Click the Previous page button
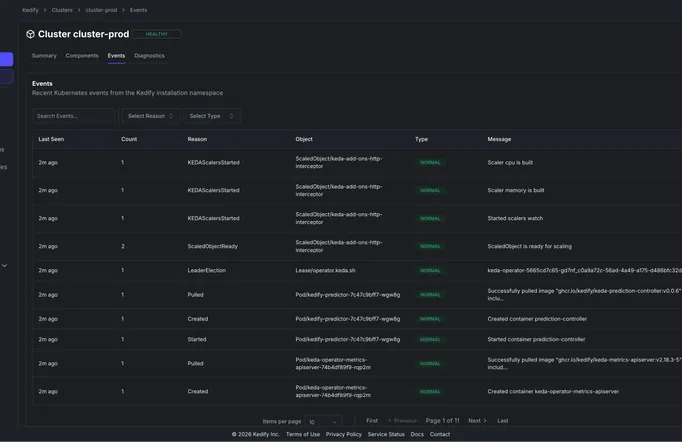 pos(402,421)
